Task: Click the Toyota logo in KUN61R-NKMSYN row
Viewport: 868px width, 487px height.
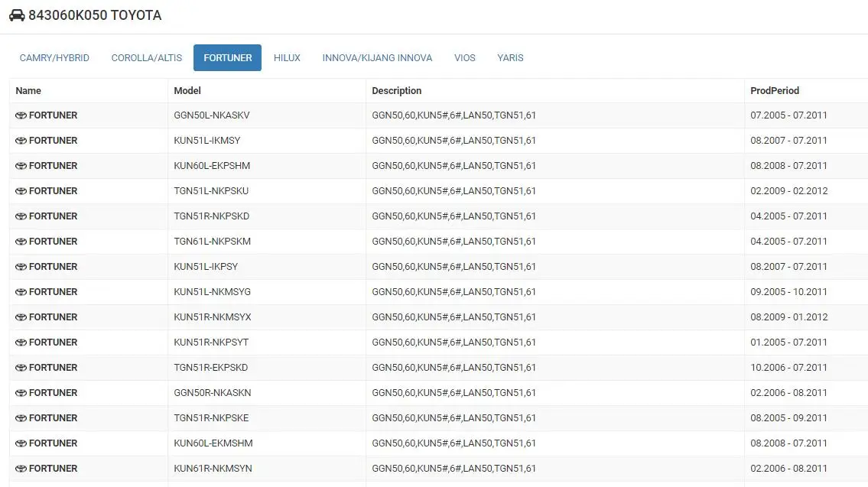Action: pos(21,469)
